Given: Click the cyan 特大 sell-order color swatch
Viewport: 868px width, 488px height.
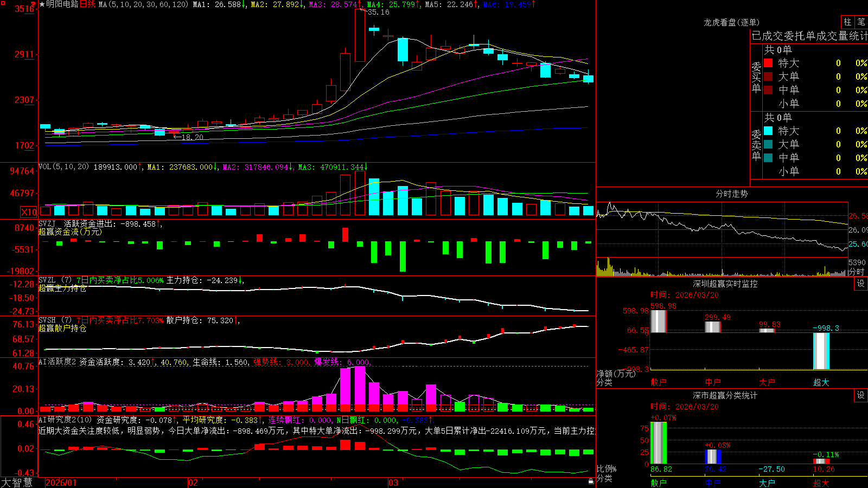Looking at the screenshot, I should pyautogui.click(x=768, y=131).
